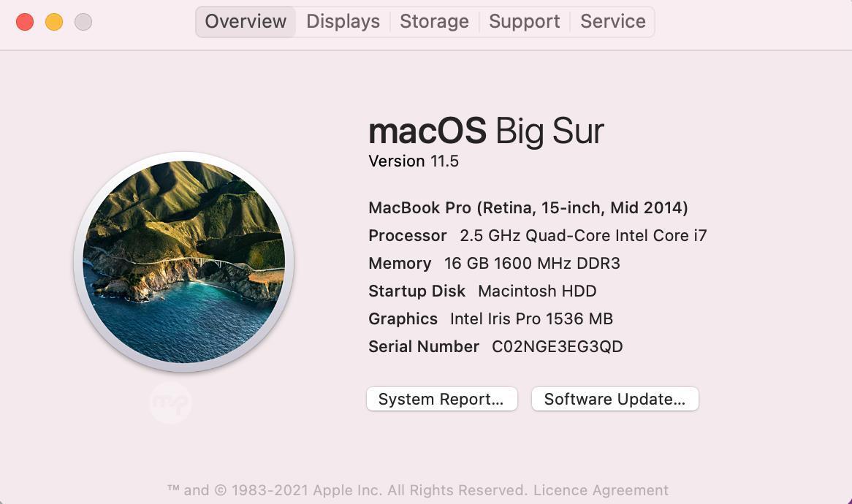852x504 pixels.
Task: Open the Displays tab
Action: (343, 21)
